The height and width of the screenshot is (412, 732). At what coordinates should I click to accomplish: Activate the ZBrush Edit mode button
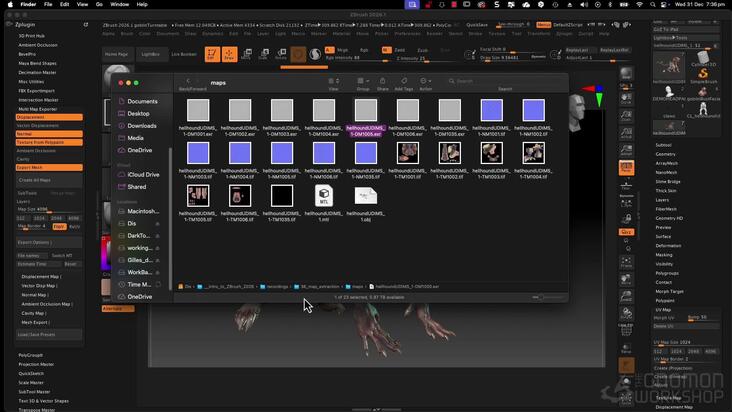coord(212,54)
